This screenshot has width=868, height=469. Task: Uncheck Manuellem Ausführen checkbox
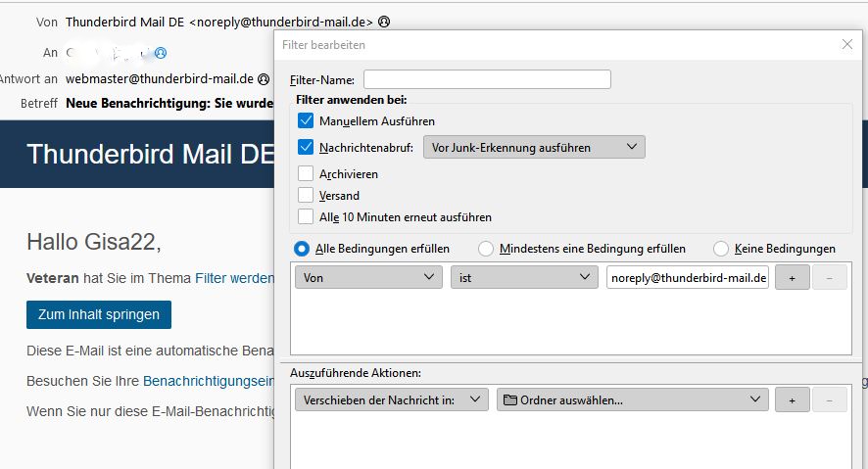coord(306,120)
